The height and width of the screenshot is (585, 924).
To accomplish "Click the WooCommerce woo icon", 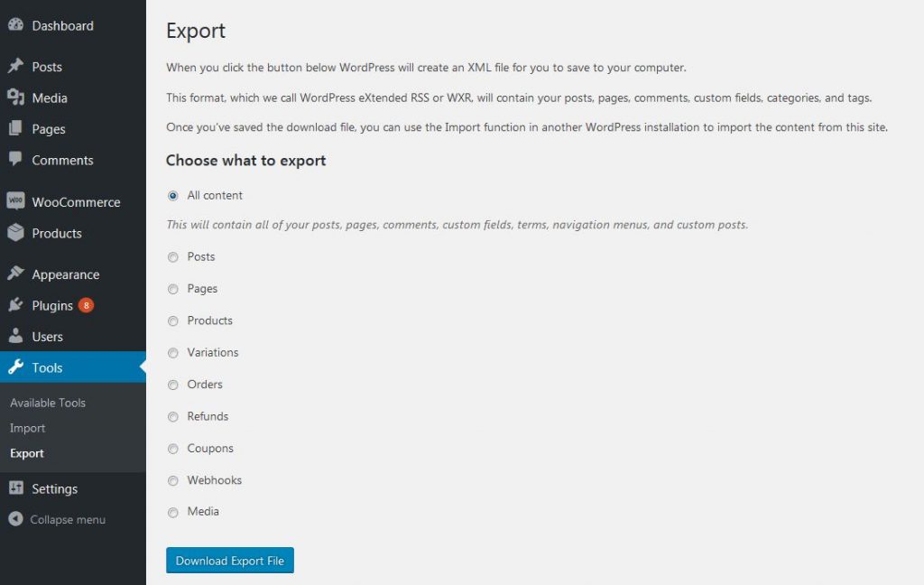I will (16, 201).
